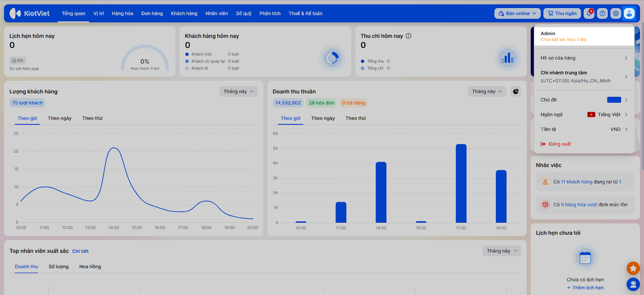Click the help question mark icon
Image resolution: width=644 pixels, height=295 pixels.
point(602,13)
